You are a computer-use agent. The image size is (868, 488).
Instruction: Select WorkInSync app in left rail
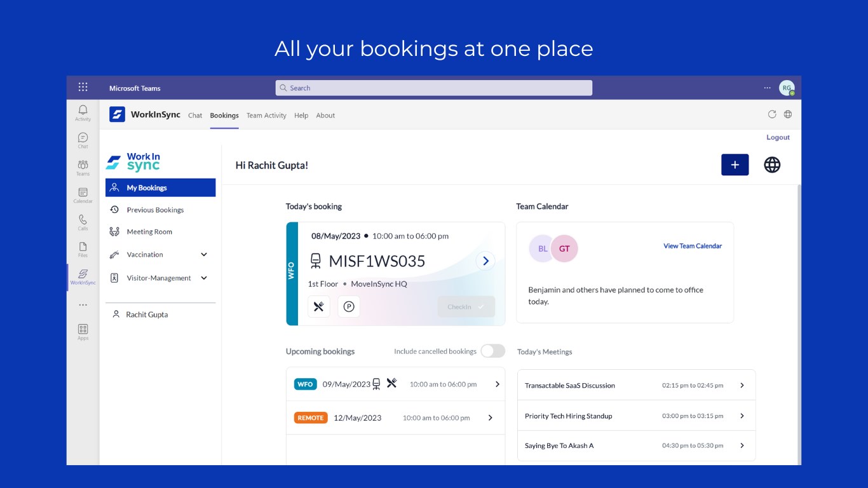click(83, 277)
